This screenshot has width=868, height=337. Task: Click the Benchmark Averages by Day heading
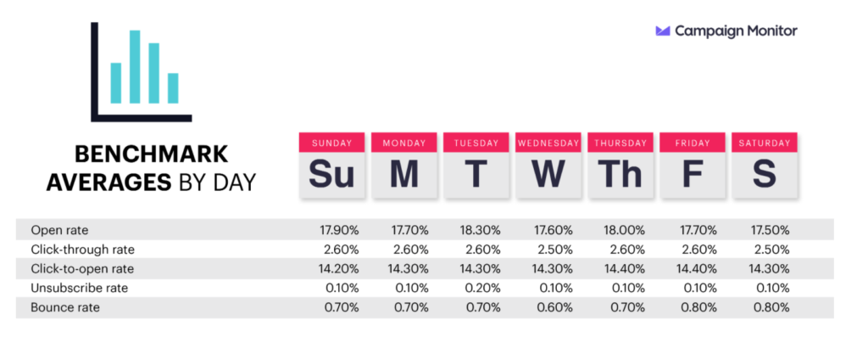click(151, 168)
